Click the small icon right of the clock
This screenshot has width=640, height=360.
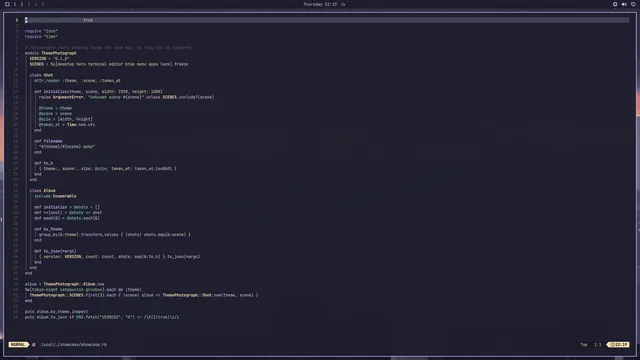pyautogui.click(x=343, y=4)
